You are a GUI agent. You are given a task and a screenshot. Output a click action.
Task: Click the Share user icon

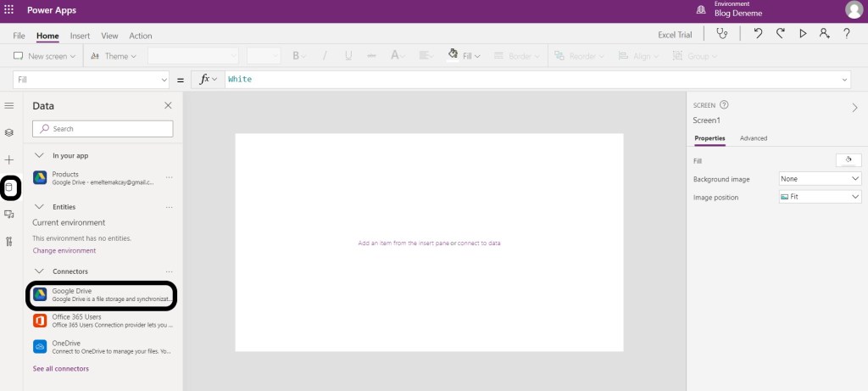pyautogui.click(x=824, y=34)
